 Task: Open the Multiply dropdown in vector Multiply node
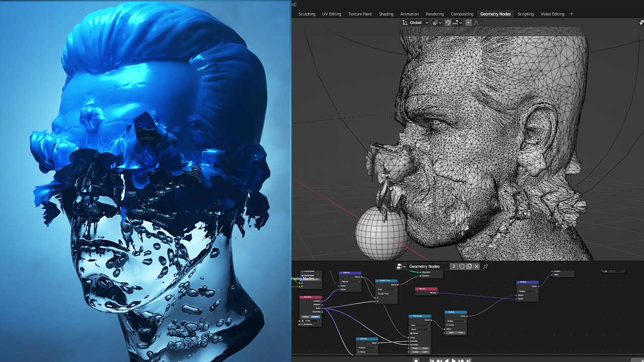tap(527, 291)
